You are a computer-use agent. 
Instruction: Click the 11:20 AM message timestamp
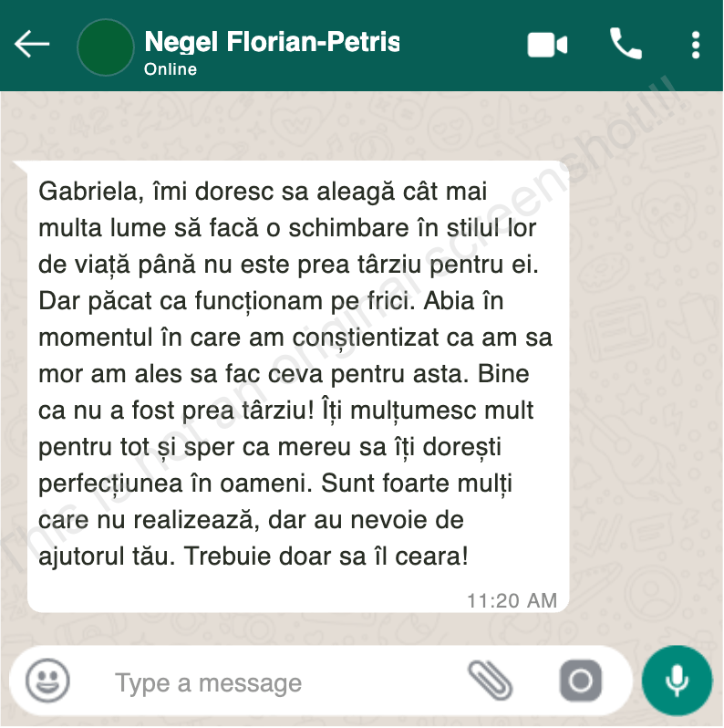click(x=512, y=601)
